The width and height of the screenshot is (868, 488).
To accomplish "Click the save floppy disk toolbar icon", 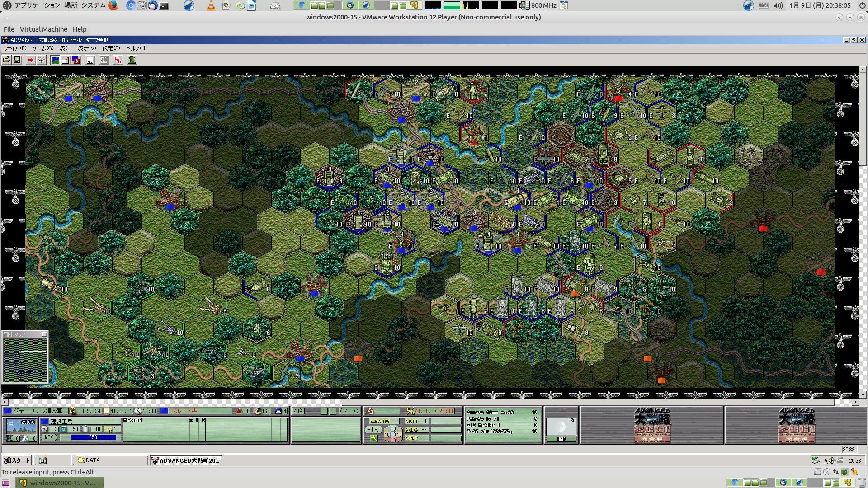I will point(17,60).
